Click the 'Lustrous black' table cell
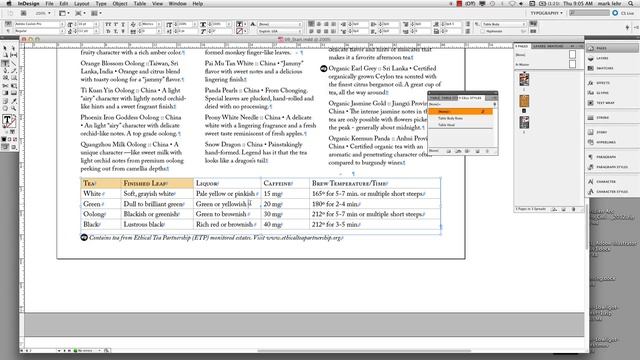The height and width of the screenshot is (360, 640). (157, 224)
